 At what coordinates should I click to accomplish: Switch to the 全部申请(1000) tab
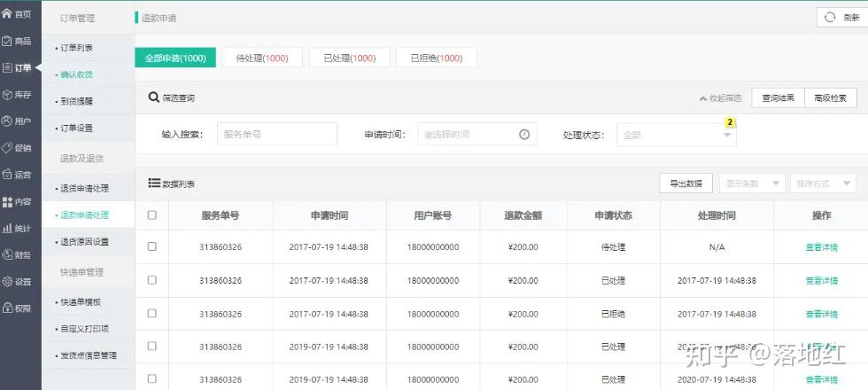click(175, 58)
